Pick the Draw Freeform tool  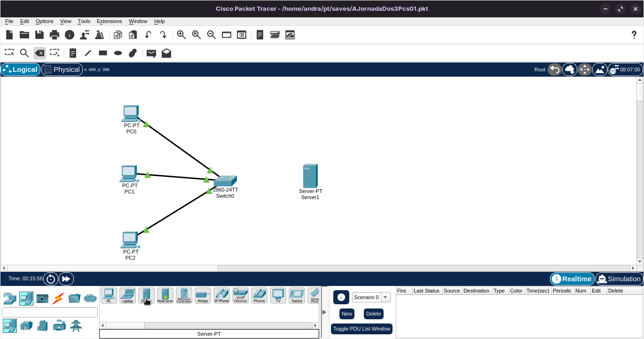[133, 53]
